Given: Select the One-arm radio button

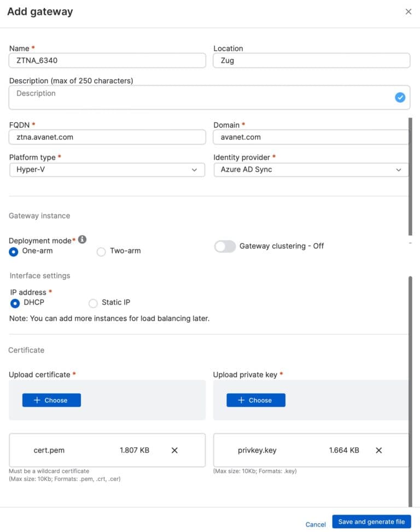Looking at the screenshot, I should pos(13,251).
